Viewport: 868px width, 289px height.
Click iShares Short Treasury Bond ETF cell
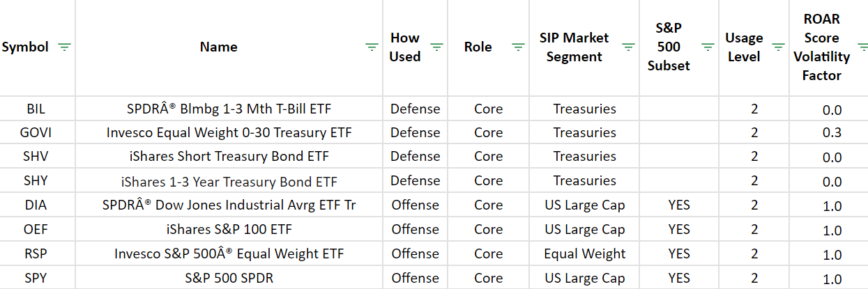pyautogui.click(x=229, y=156)
